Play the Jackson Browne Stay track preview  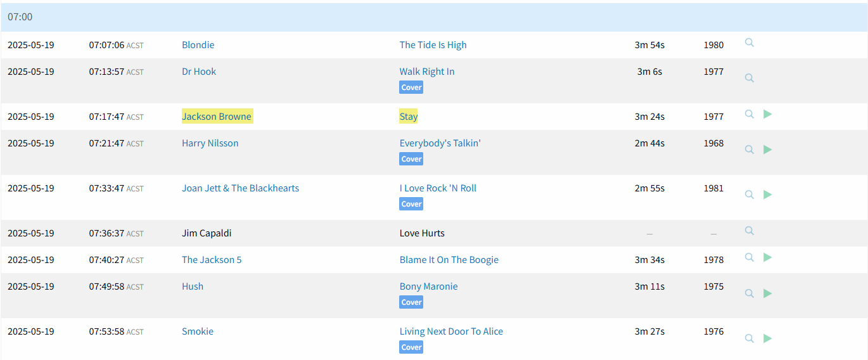tap(767, 114)
